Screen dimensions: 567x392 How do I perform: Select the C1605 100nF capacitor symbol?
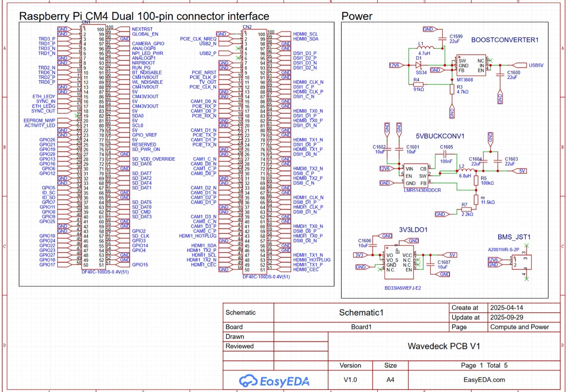point(445,154)
